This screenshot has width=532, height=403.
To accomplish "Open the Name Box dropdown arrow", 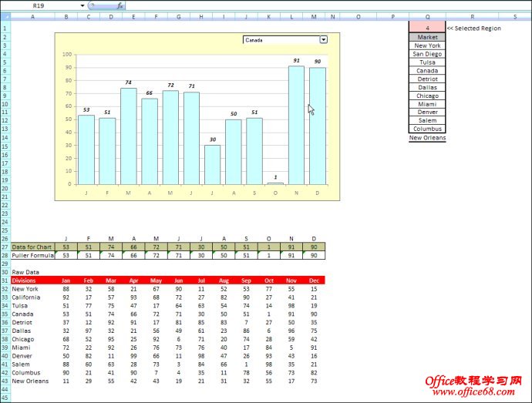I will coord(82,5).
